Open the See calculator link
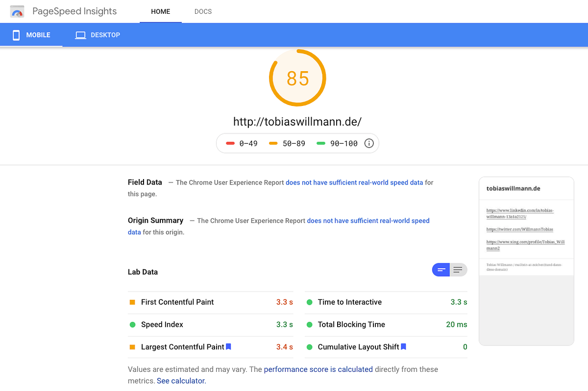Image resolution: width=588 pixels, height=391 pixels. tap(181, 381)
